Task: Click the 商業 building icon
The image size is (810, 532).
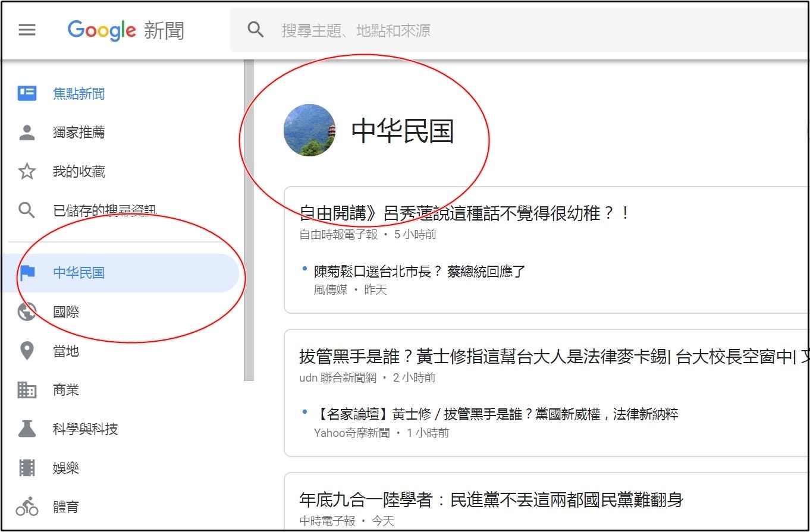Action: (x=27, y=390)
